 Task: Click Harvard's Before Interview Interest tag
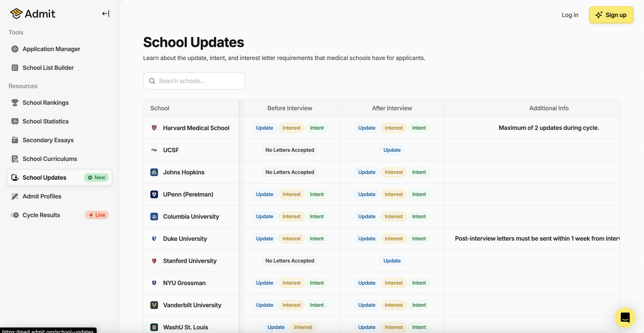[x=291, y=128]
